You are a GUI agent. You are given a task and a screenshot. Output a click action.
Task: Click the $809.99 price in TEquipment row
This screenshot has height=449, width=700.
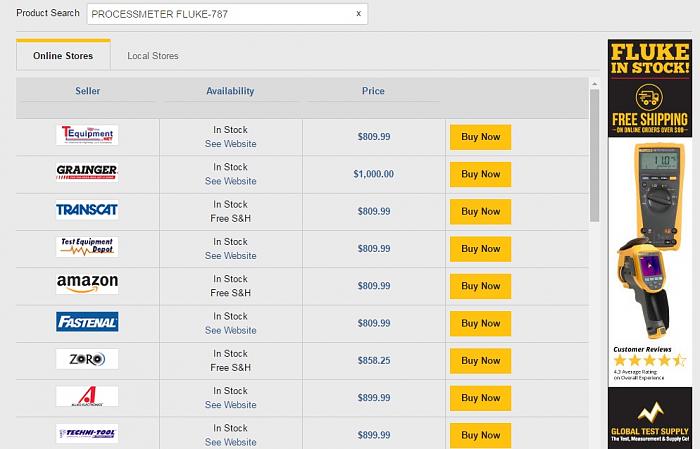click(374, 137)
